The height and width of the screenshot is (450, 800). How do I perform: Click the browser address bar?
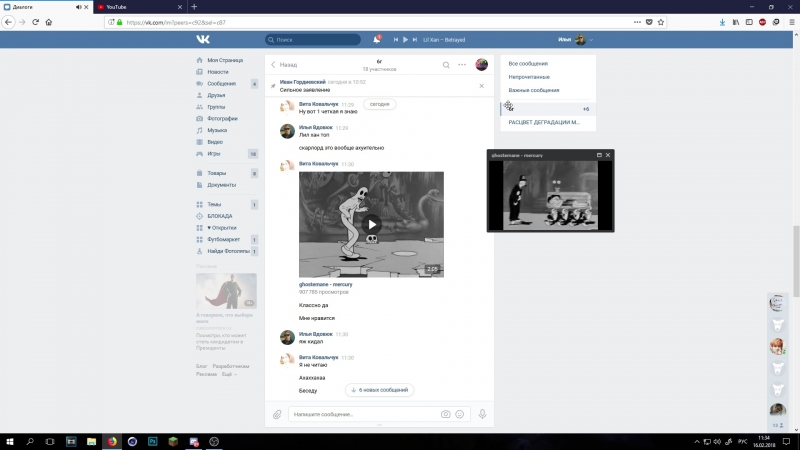pos(378,22)
